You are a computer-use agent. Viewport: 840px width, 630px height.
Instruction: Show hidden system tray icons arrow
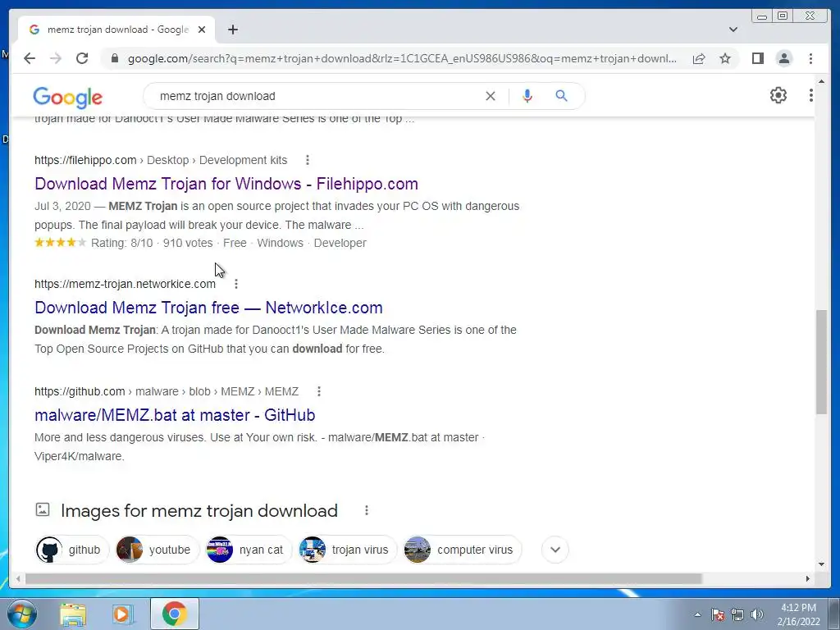[x=697, y=614]
